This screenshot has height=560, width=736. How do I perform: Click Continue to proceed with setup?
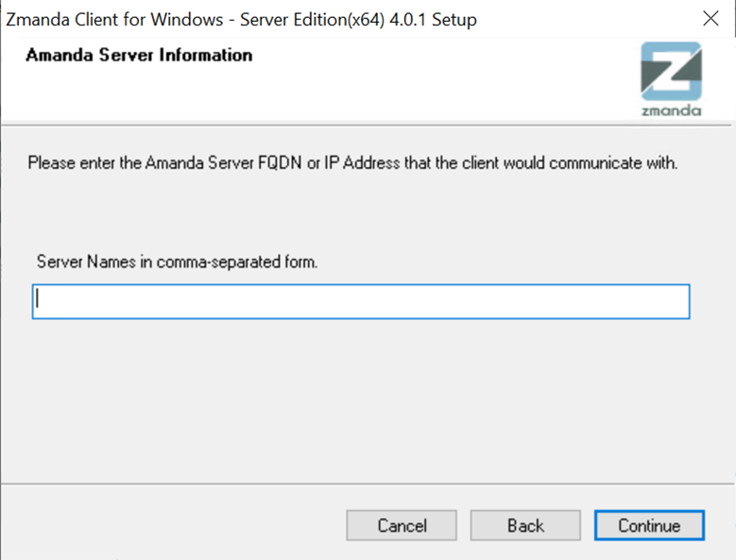[649, 525]
